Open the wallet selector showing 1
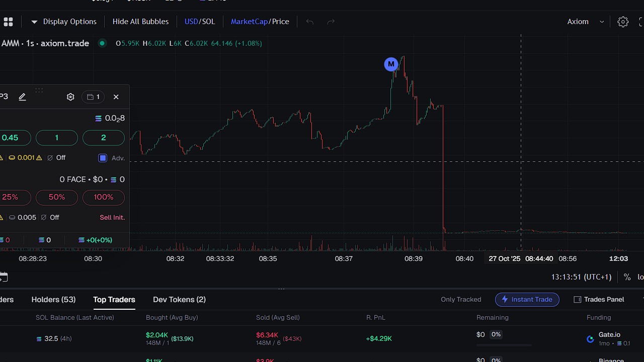The image size is (644, 362). pos(93,97)
